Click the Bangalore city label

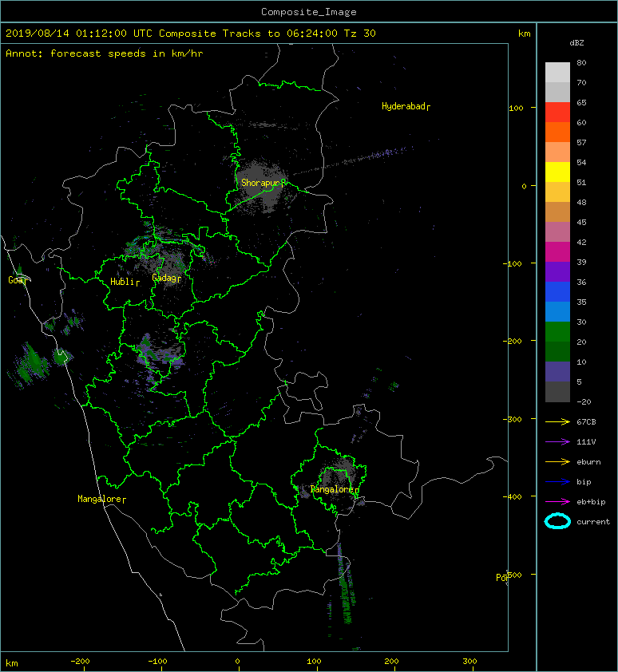335,489
